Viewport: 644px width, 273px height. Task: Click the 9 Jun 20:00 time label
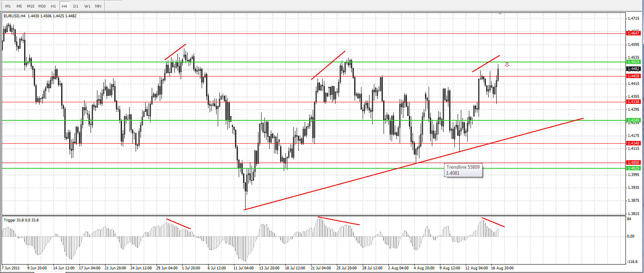pyautogui.click(x=37, y=268)
